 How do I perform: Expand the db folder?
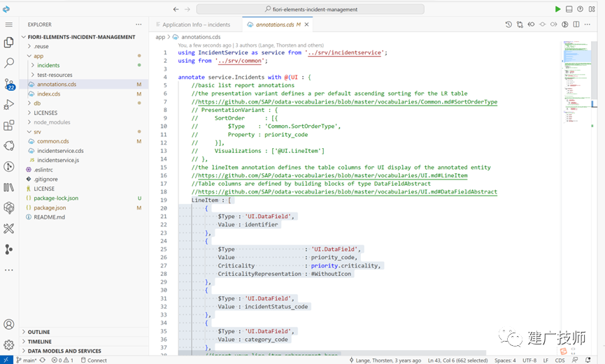pos(37,103)
